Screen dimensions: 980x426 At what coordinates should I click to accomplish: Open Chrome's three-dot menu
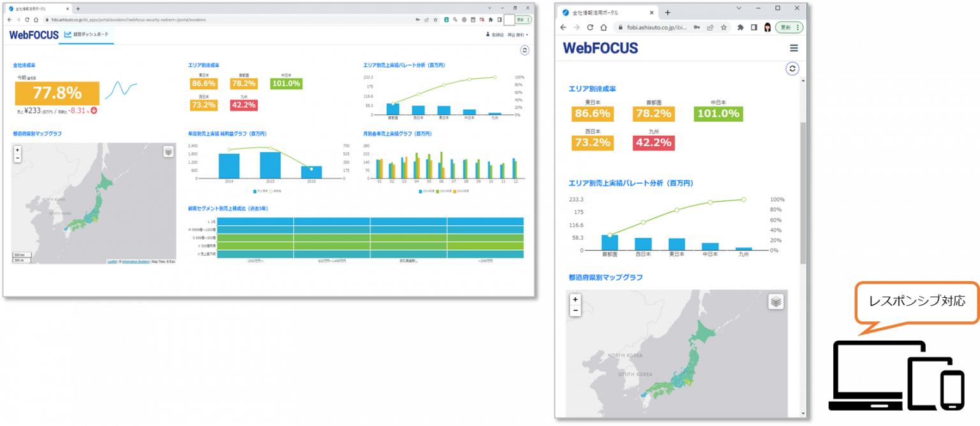click(x=528, y=20)
